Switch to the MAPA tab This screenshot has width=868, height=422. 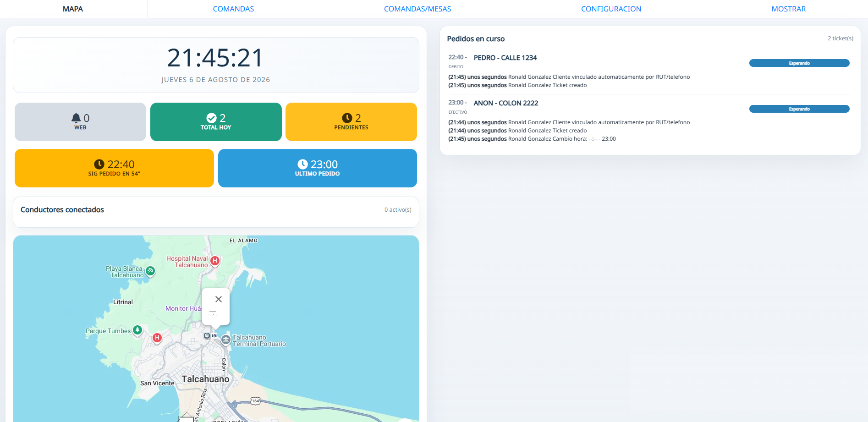(73, 9)
